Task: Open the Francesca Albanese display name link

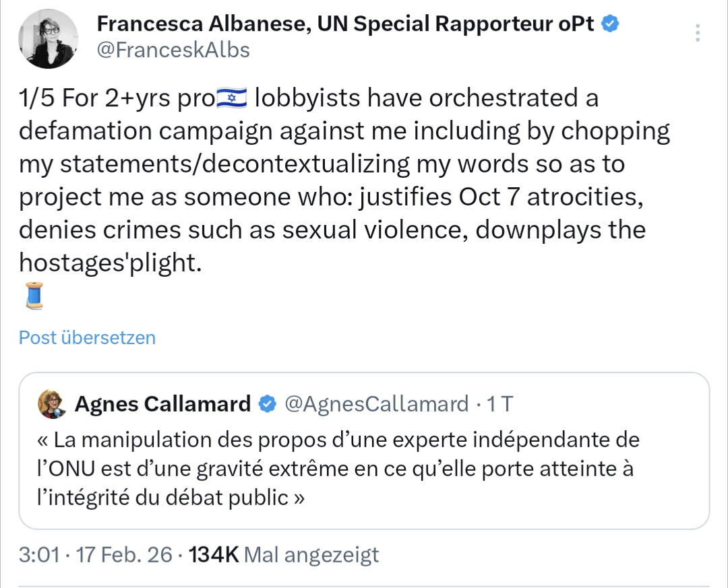Action: [202, 24]
